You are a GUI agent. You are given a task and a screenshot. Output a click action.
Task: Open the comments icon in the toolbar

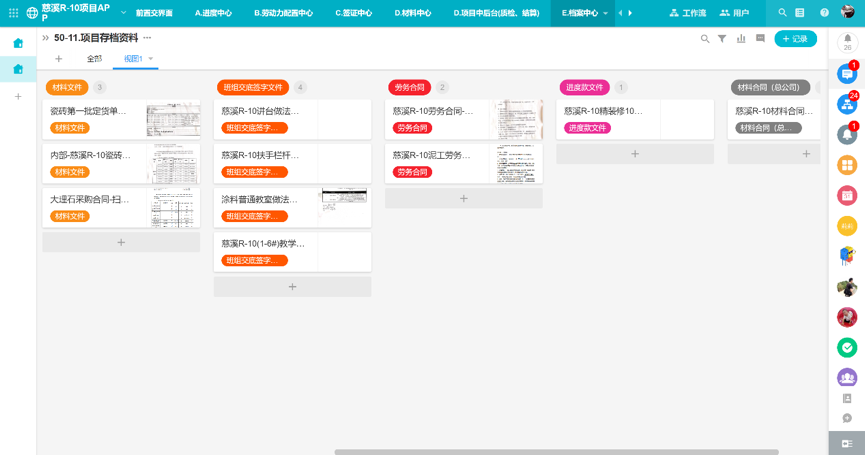coord(760,39)
